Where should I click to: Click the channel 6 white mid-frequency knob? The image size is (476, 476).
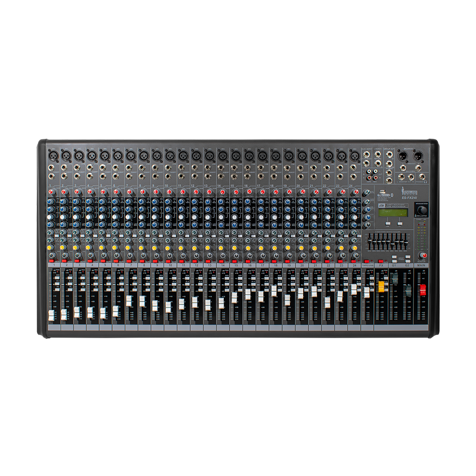(115, 217)
